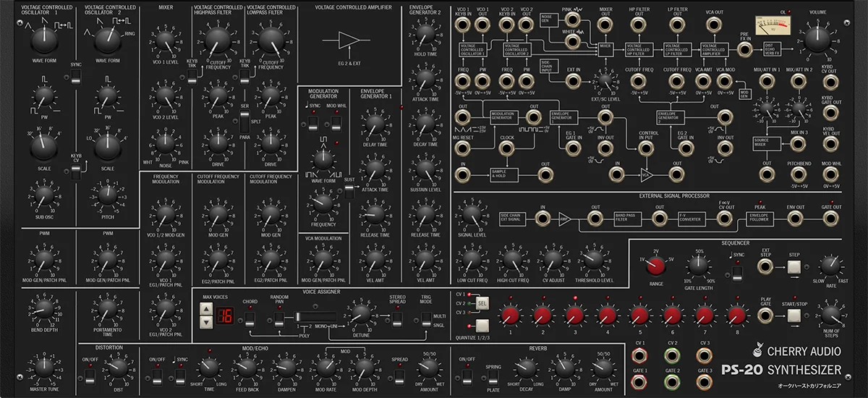Toggle the sequencer SYNC switch
The width and height of the screenshot is (868, 398).
click(738, 274)
